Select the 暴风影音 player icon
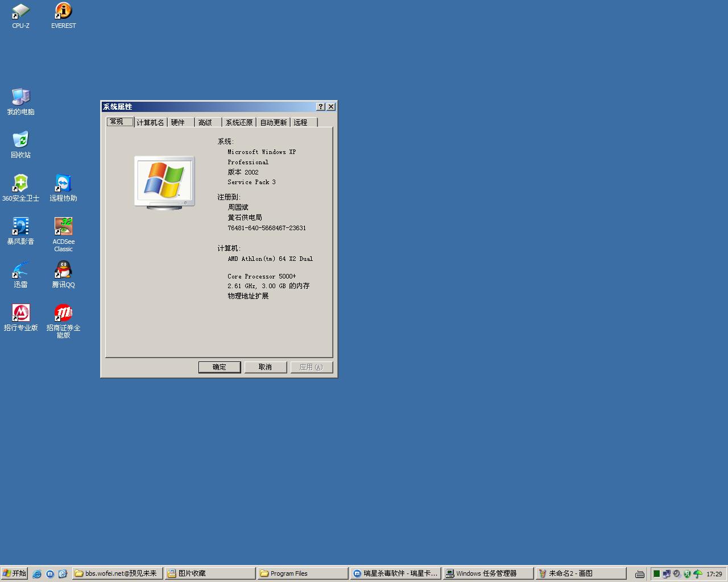This screenshot has width=728, height=582. 20,231
